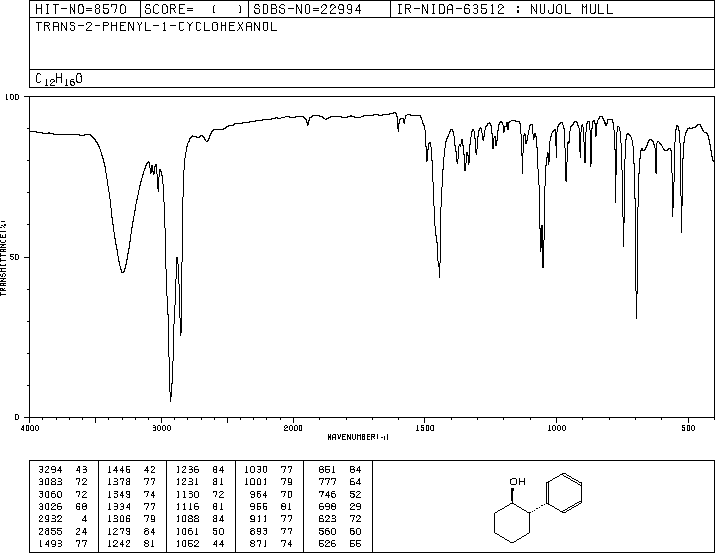Click wavenumber 911 in the peak list

click(259, 519)
